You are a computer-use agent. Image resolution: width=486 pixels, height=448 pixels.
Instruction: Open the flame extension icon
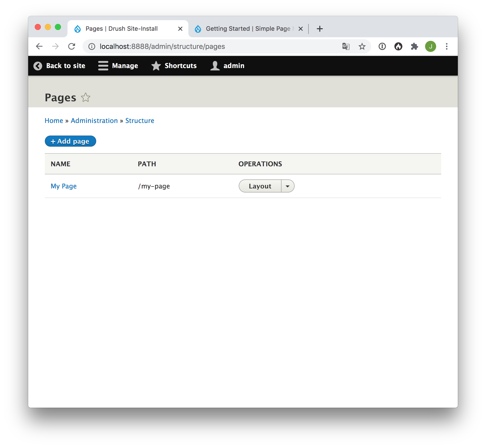(x=398, y=46)
